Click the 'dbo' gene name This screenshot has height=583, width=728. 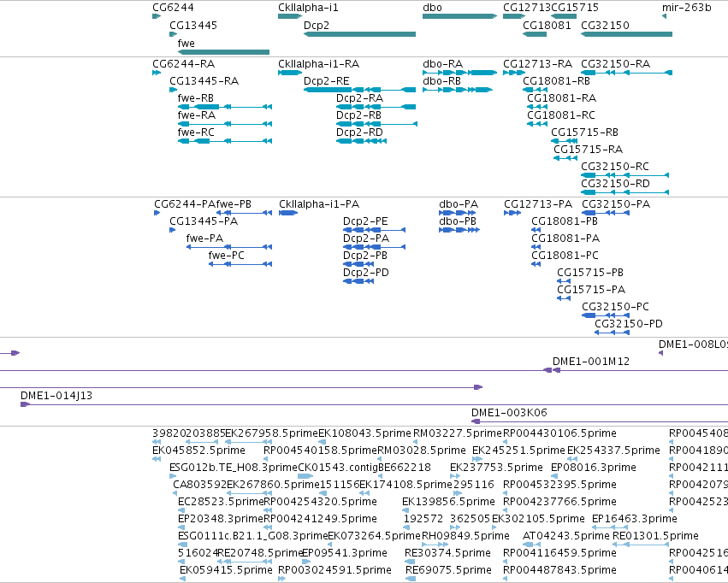(x=432, y=8)
